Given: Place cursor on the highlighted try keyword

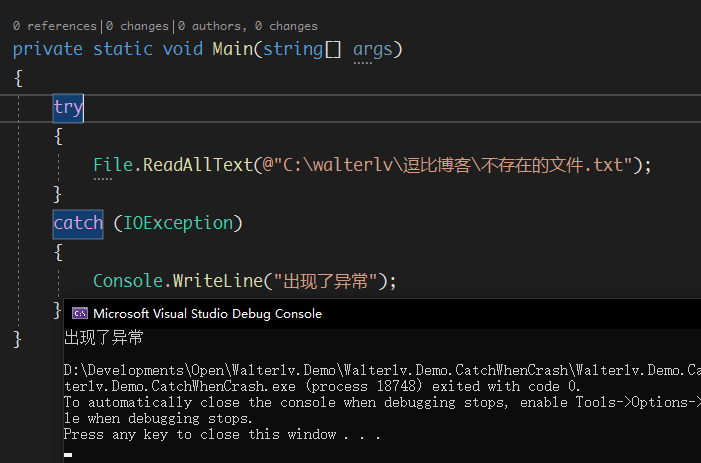Looking at the screenshot, I should click(68, 107).
